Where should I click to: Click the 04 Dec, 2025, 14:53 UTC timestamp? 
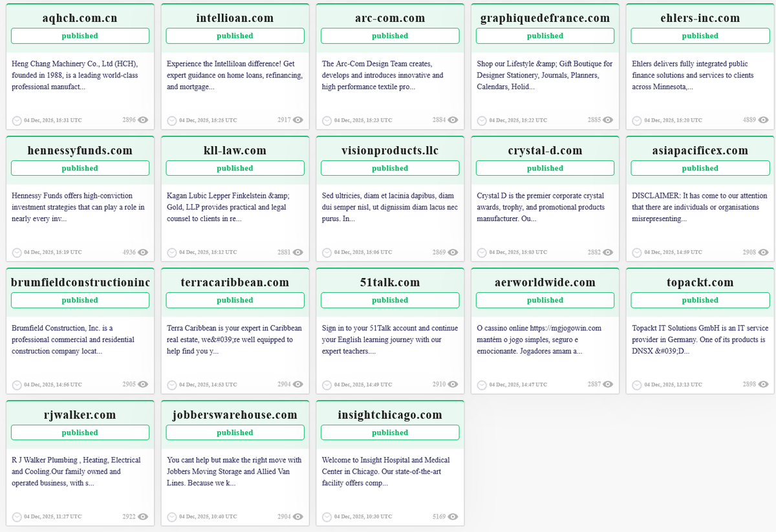[x=208, y=385]
